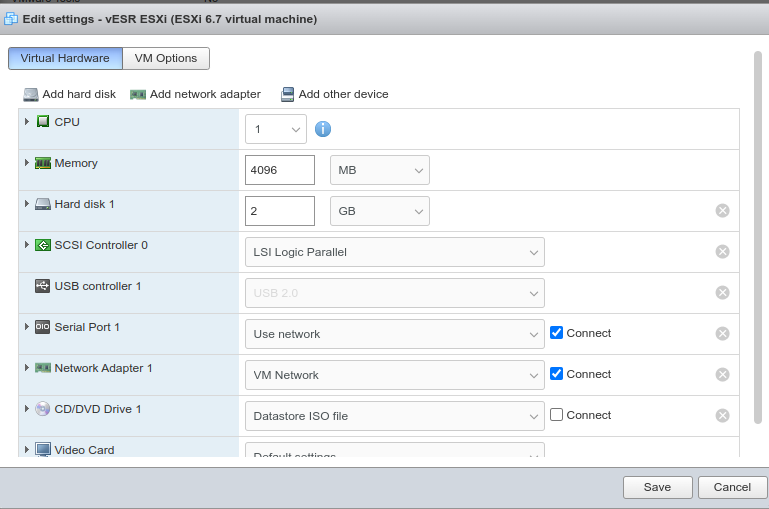Click the Add network adapter icon
Image resolution: width=769 pixels, height=509 pixels.
coord(138,94)
